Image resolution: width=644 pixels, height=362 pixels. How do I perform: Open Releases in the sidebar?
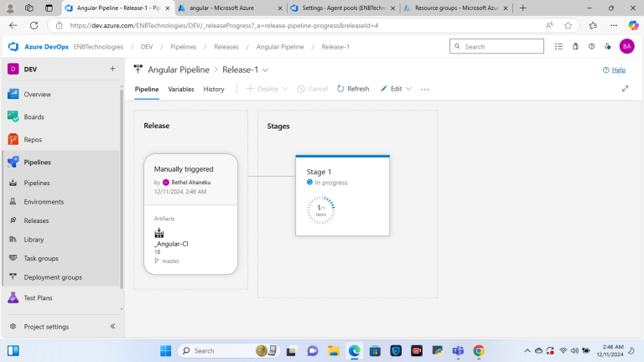36,221
